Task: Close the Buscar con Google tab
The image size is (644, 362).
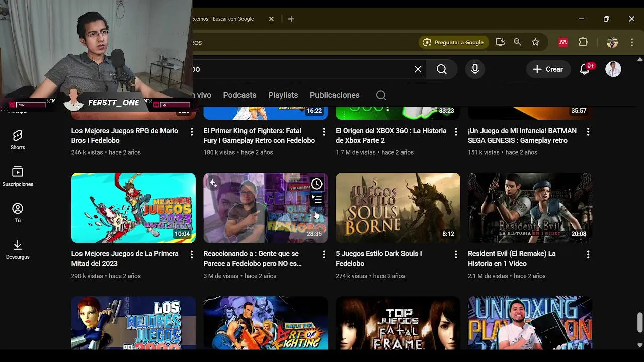Action: tap(271, 19)
